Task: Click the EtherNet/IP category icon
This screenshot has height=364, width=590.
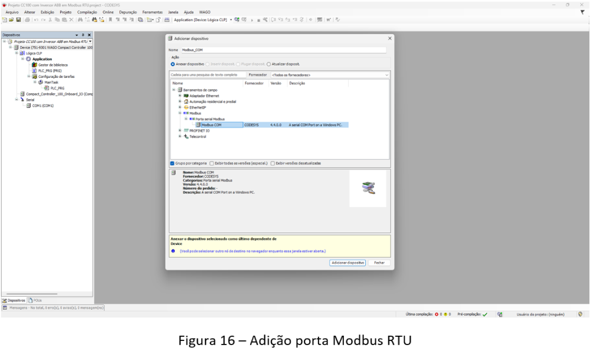Action: (186, 107)
